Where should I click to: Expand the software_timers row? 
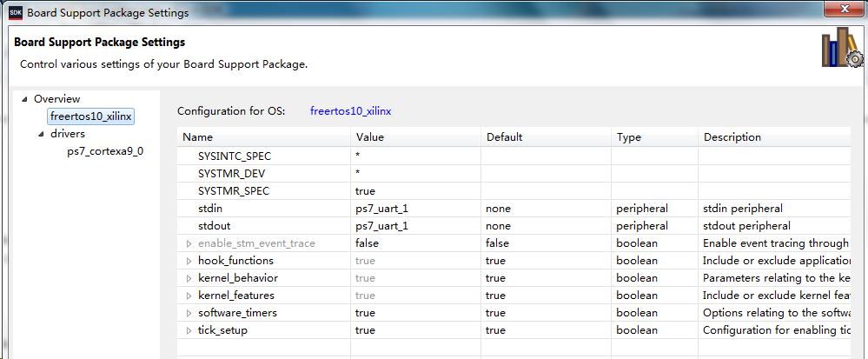tap(189, 313)
